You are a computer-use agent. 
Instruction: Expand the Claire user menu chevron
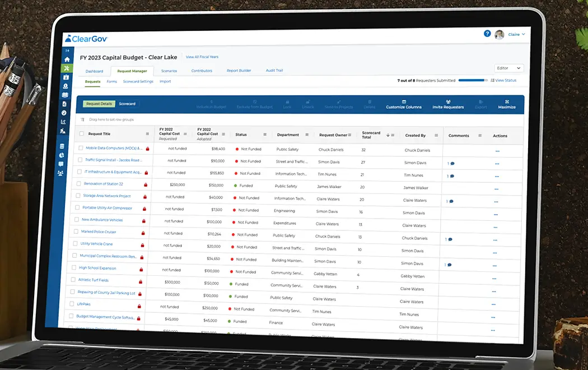524,34
